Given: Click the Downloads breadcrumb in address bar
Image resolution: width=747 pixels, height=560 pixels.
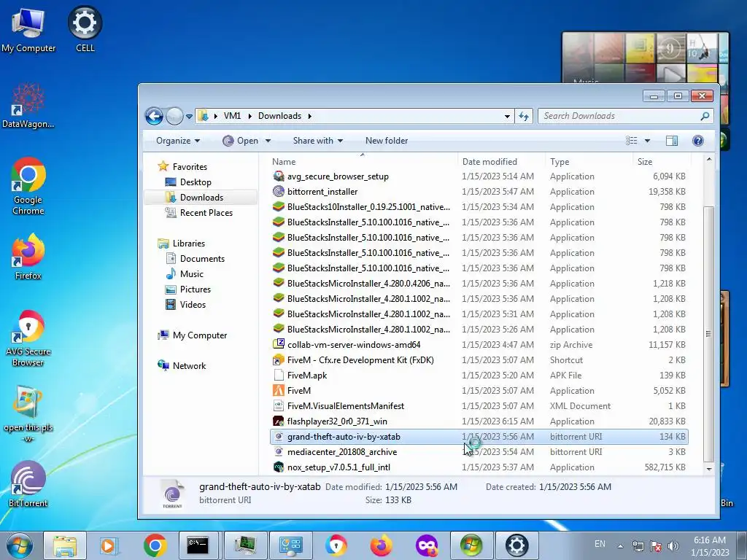Looking at the screenshot, I should click(x=279, y=116).
